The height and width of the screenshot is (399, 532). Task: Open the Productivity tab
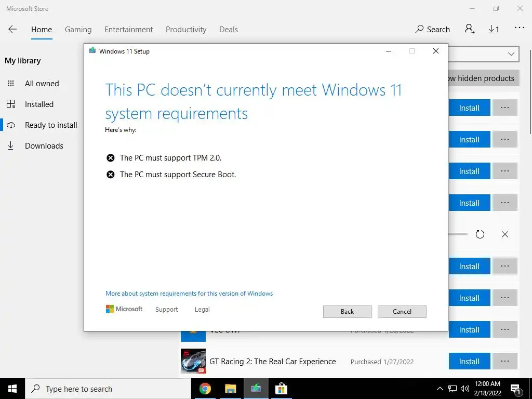tap(186, 30)
